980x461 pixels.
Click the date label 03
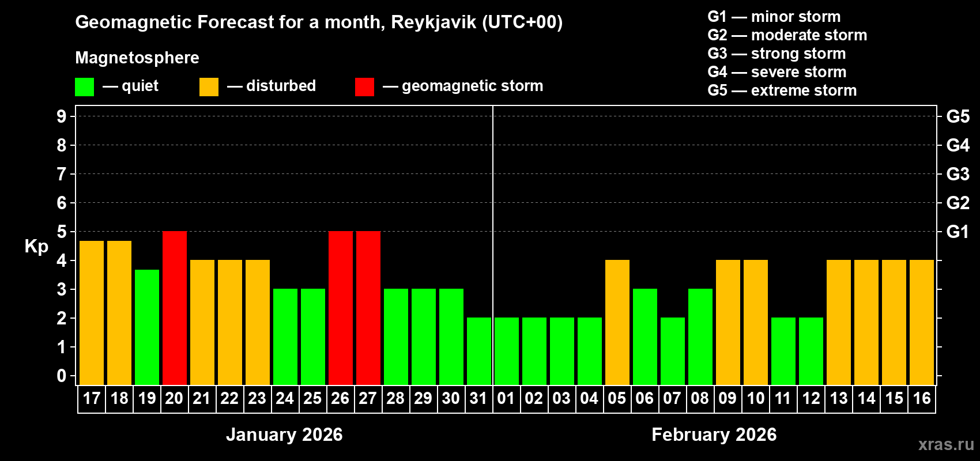click(561, 399)
